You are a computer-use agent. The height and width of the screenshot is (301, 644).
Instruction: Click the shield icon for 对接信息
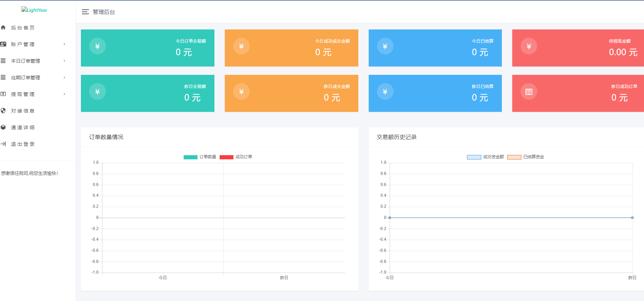[3, 110]
